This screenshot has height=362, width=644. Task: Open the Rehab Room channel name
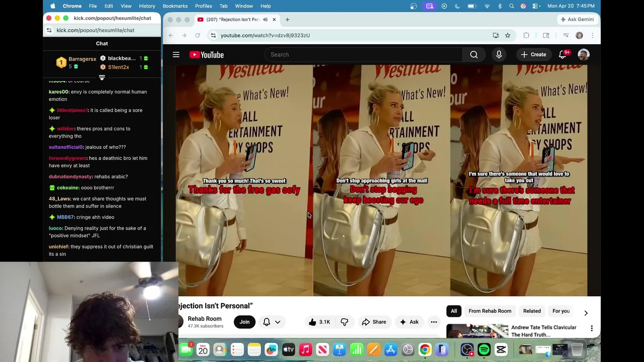(x=204, y=319)
